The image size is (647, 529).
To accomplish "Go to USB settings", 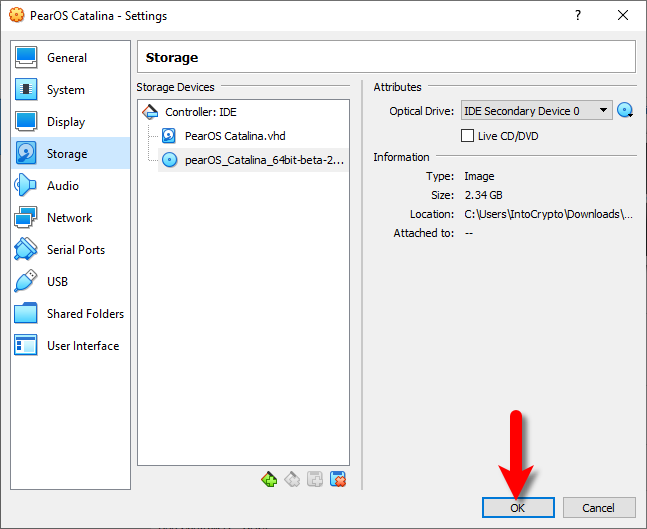I will tap(71, 281).
